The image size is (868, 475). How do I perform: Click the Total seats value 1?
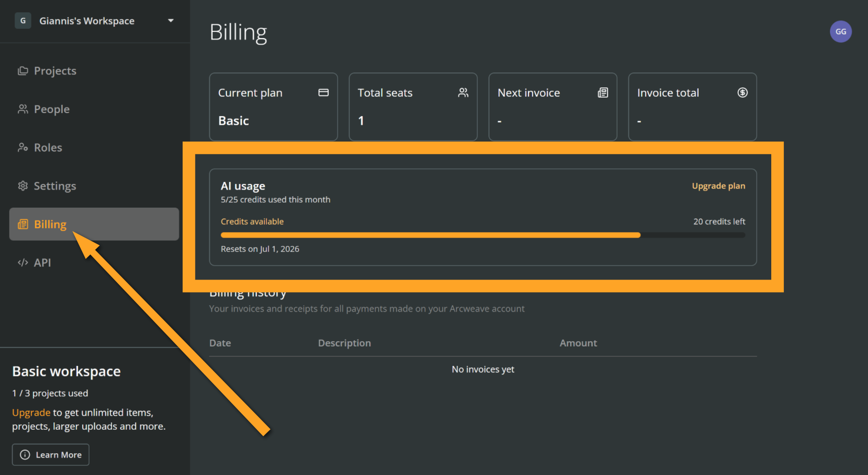click(x=361, y=121)
